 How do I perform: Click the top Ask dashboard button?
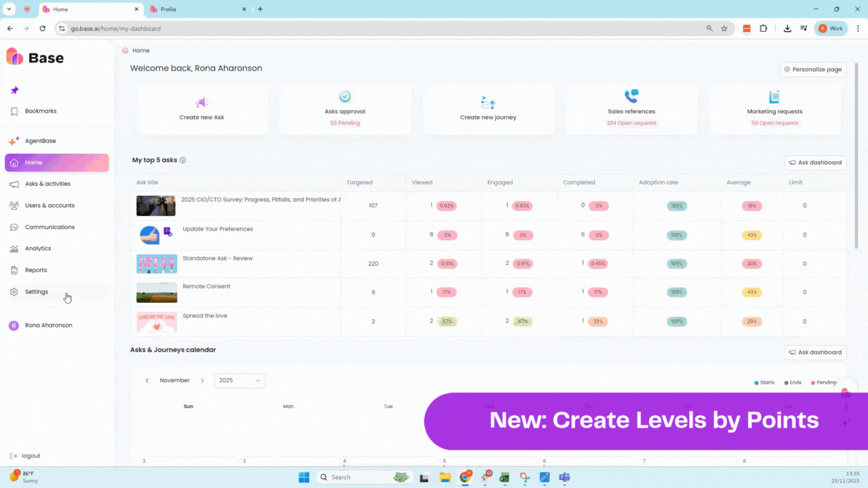point(815,163)
